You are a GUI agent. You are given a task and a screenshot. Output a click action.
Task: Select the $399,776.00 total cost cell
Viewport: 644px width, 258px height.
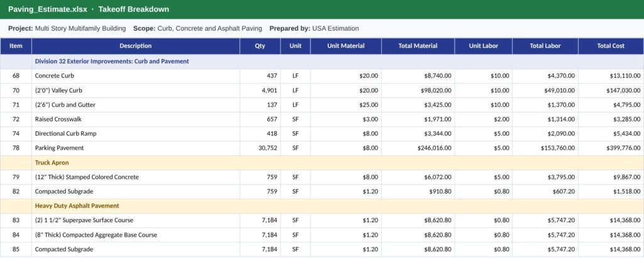coord(611,148)
